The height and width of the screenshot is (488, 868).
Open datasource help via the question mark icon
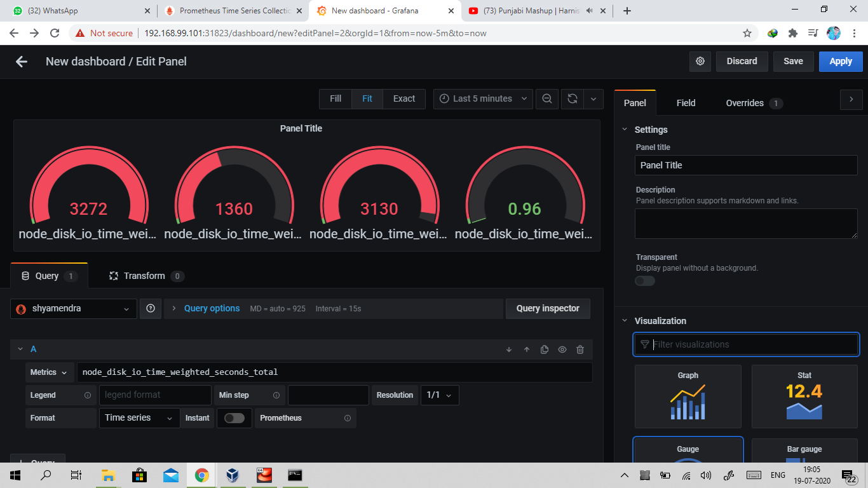coord(151,309)
